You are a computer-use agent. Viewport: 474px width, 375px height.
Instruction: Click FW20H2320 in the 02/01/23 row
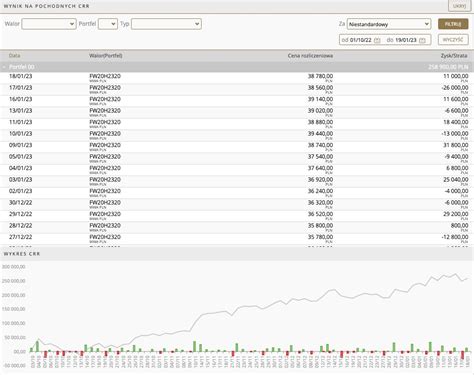105,191
